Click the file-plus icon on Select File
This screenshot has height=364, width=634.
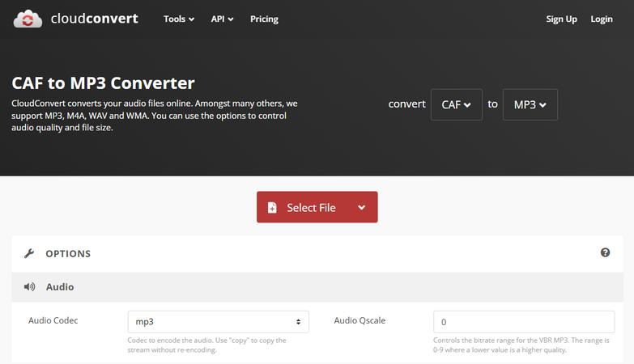[272, 208]
